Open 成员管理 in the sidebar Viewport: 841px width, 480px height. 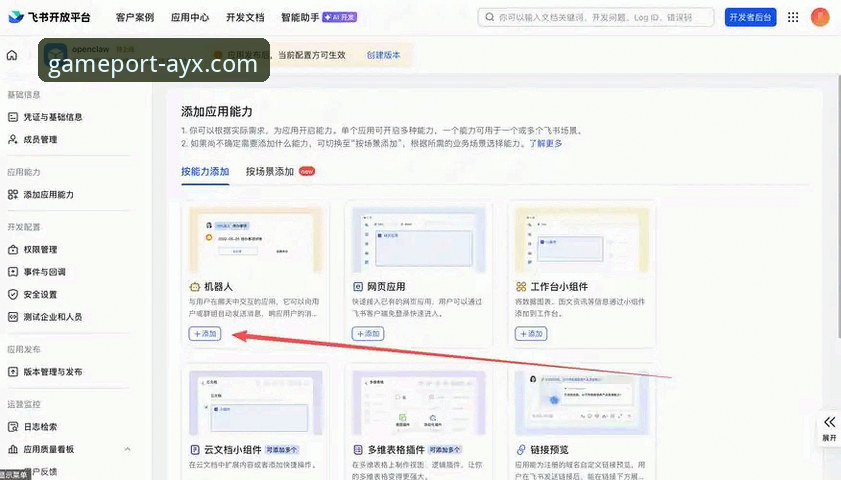[40, 139]
